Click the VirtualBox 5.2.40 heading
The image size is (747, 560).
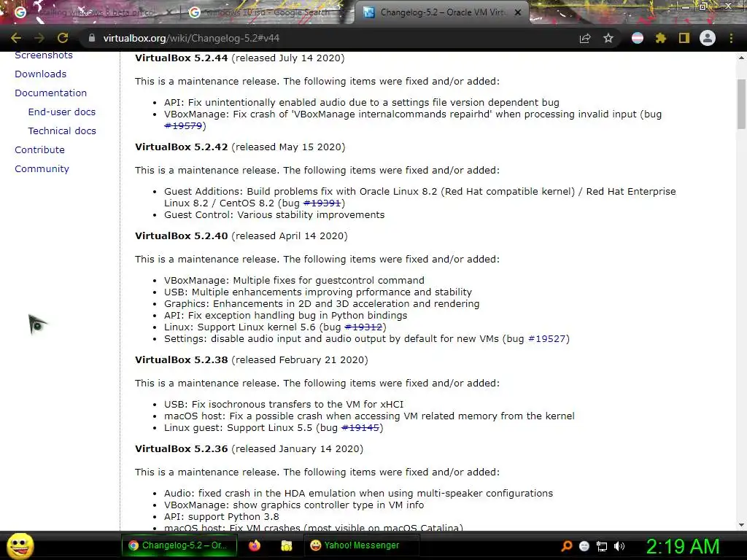tap(182, 236)
